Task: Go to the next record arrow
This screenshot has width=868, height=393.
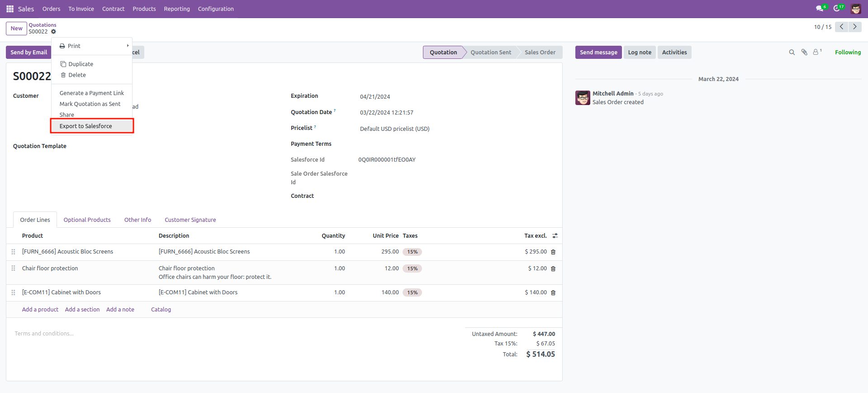Action: pos(855,27)
